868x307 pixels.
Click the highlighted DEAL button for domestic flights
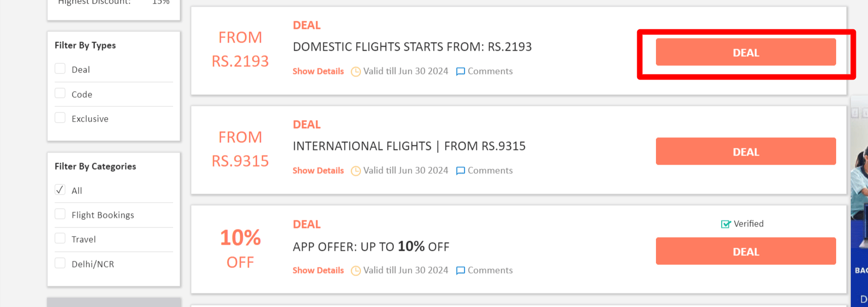pos(745,52)
